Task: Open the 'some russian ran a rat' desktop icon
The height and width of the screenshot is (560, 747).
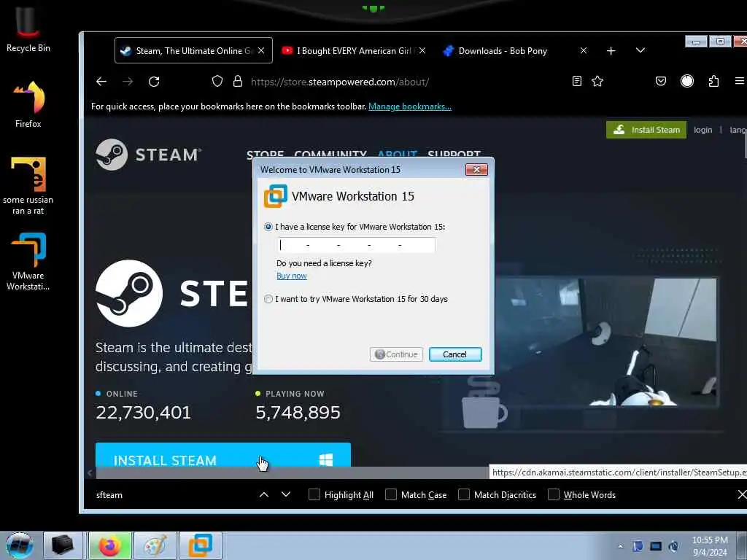Action: pyautogui.click(x=28, y=186)
